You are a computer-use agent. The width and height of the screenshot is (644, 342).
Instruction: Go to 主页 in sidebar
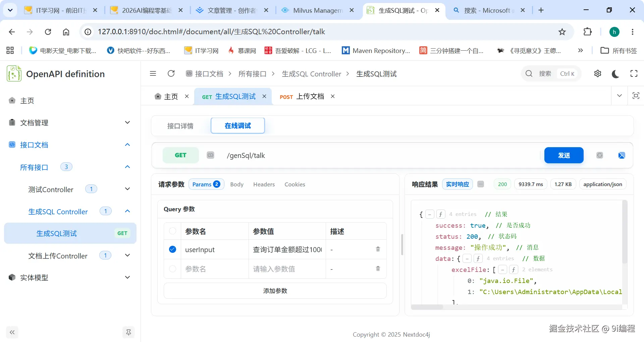click(27, 101)
